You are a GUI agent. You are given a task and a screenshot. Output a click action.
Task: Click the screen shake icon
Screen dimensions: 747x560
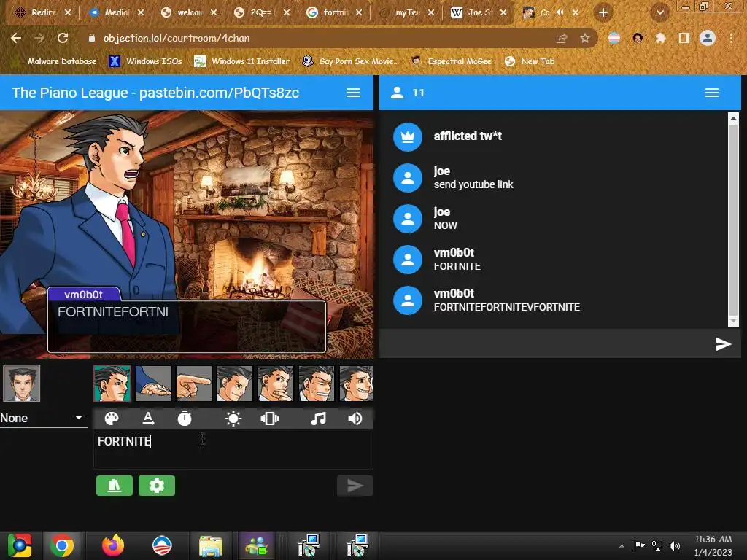tap(270, 419)
